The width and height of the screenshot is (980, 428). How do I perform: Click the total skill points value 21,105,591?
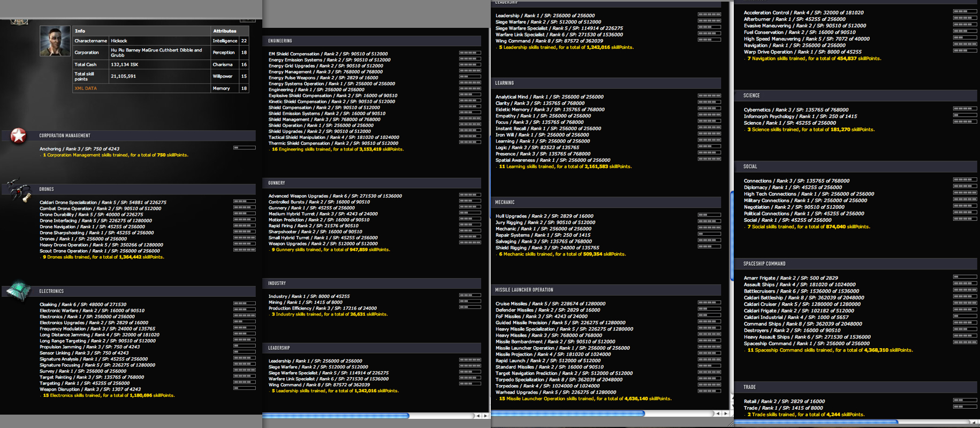pyautogui.click(x=123, y=76)
